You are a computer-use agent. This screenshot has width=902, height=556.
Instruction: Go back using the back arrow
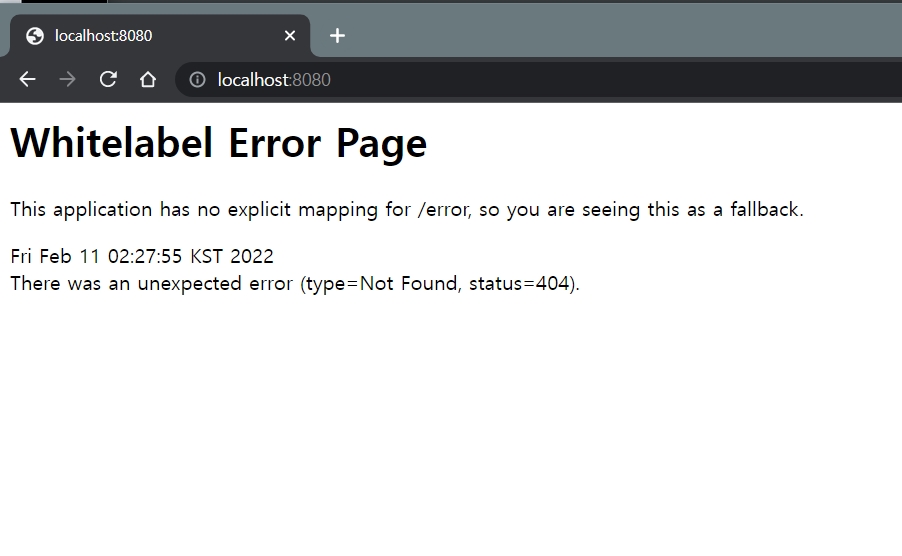(27, 79)
